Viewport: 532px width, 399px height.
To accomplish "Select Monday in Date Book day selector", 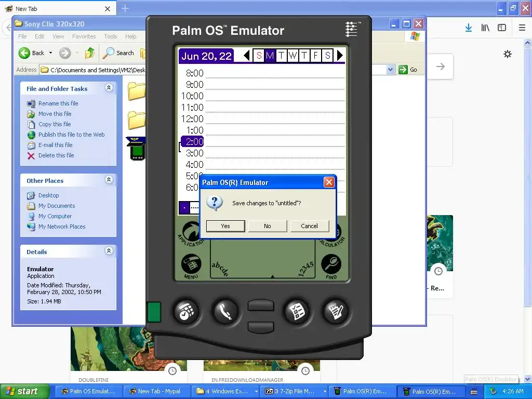I will [270, 55].
